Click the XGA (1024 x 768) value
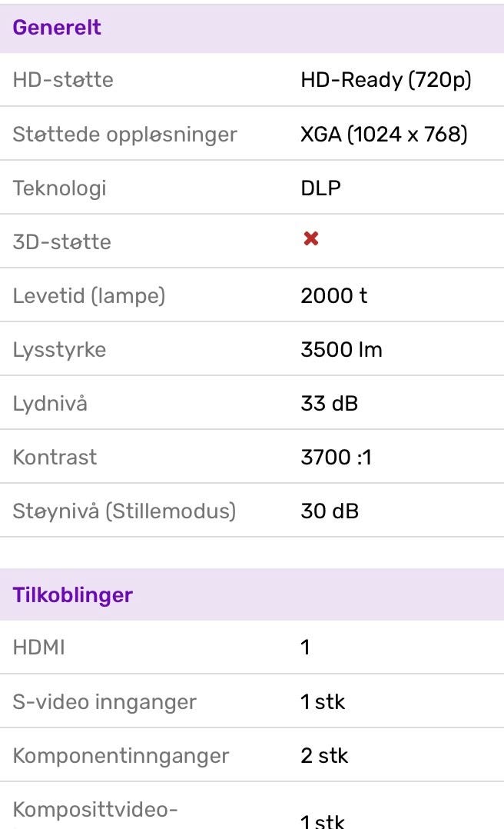Image resolution: width=504 pixels, height=829 pixels. click(384, 135)
